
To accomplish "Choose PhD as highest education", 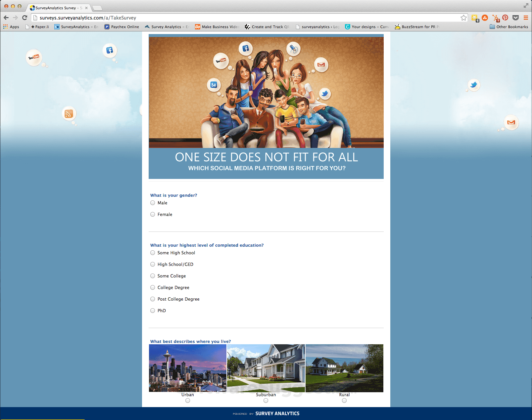I will 153,311.
